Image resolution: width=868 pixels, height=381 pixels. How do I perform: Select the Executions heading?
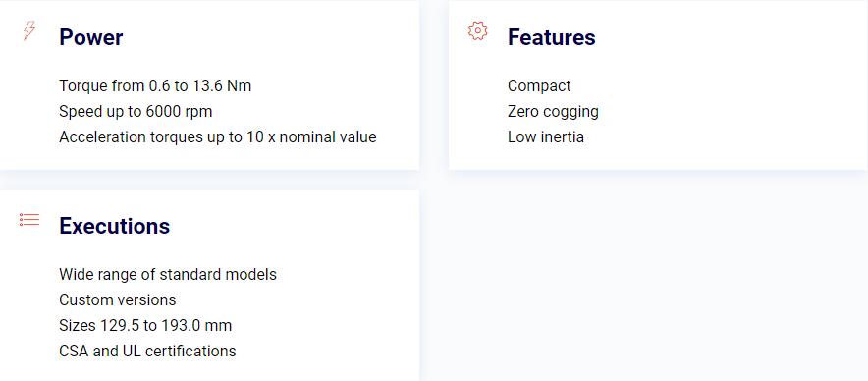point(115,226)
